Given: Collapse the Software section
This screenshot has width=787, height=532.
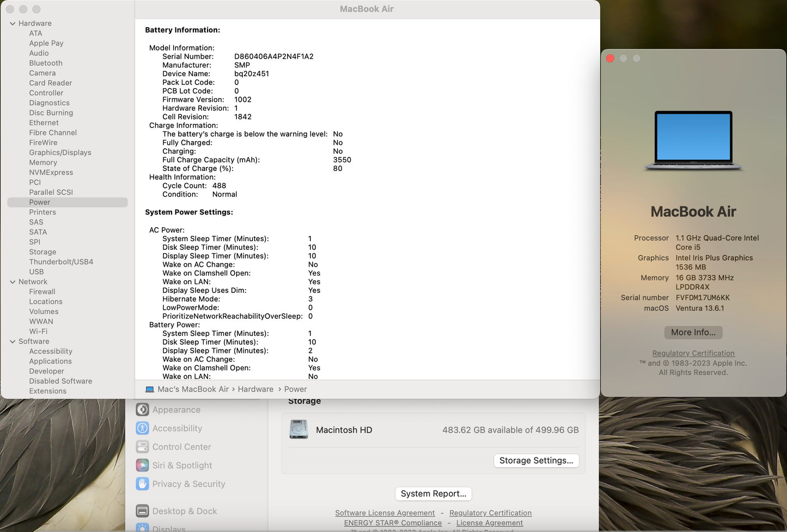Looking at the screenshot, I should pyautogui.click(x=13, y=341).
